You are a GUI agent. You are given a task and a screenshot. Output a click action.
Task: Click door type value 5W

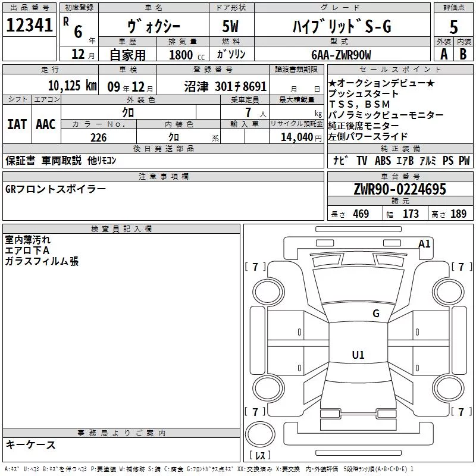[230, 26]
